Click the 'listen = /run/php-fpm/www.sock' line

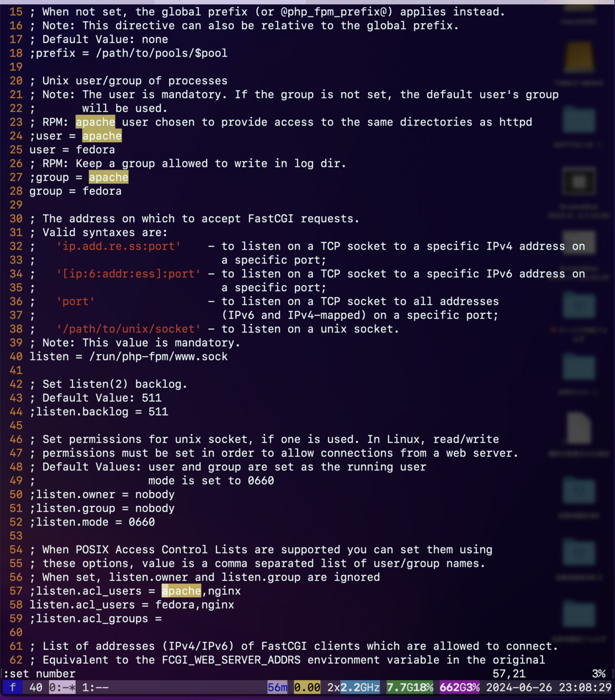pos(129,356)
